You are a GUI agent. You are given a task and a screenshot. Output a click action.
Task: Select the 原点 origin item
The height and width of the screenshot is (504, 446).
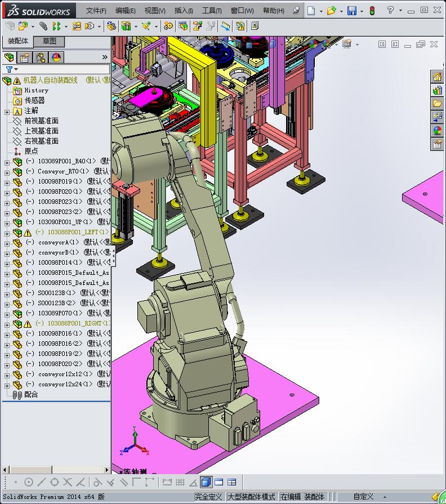(x=31, y=151)
